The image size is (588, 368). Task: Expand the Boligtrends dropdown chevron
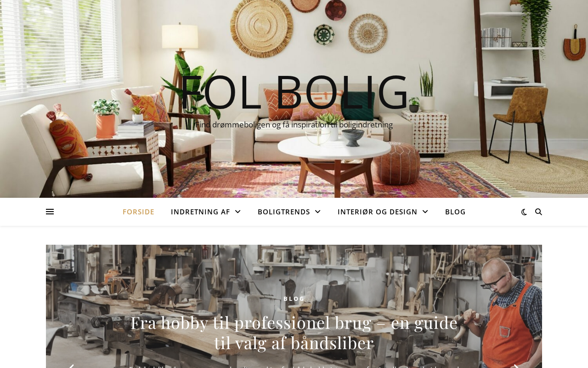[x=318, y=212]
